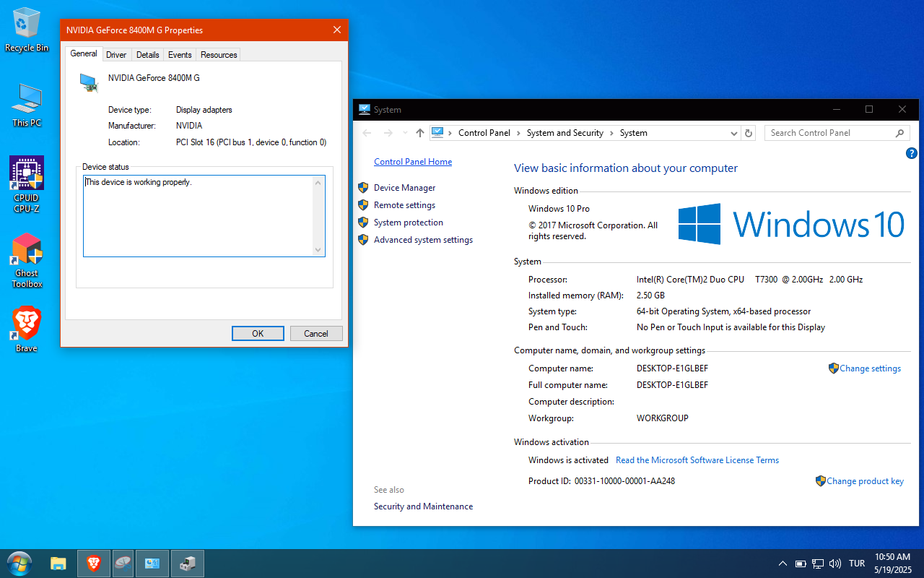Open the network tray icon
The width and height of the screenshot is (924, 578).
818,564
